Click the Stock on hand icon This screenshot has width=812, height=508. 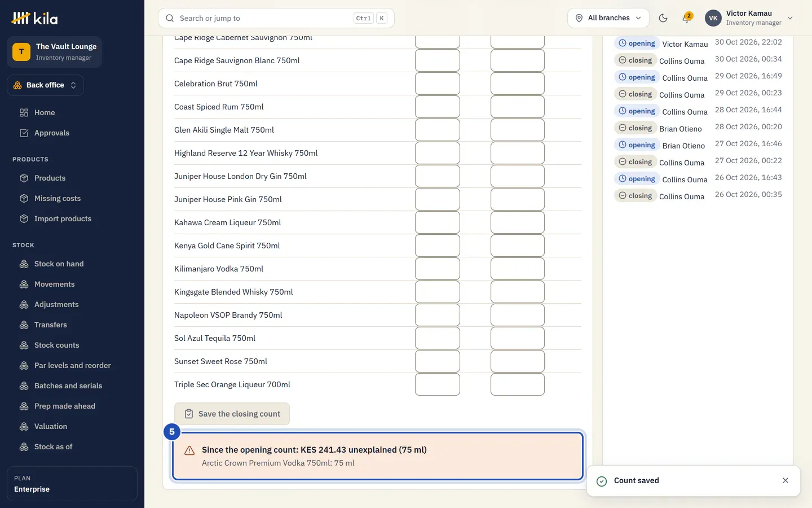24,264
